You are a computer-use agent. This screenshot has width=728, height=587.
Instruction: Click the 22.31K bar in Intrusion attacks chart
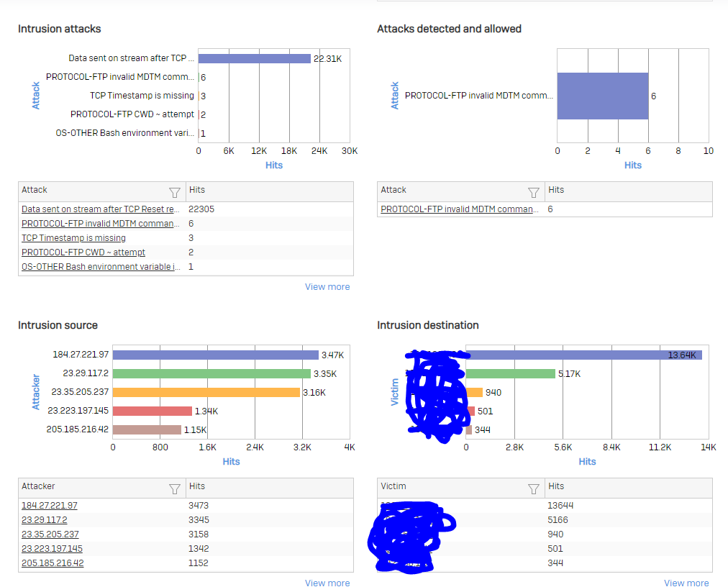pyautogui.click(x=255, y=59)
